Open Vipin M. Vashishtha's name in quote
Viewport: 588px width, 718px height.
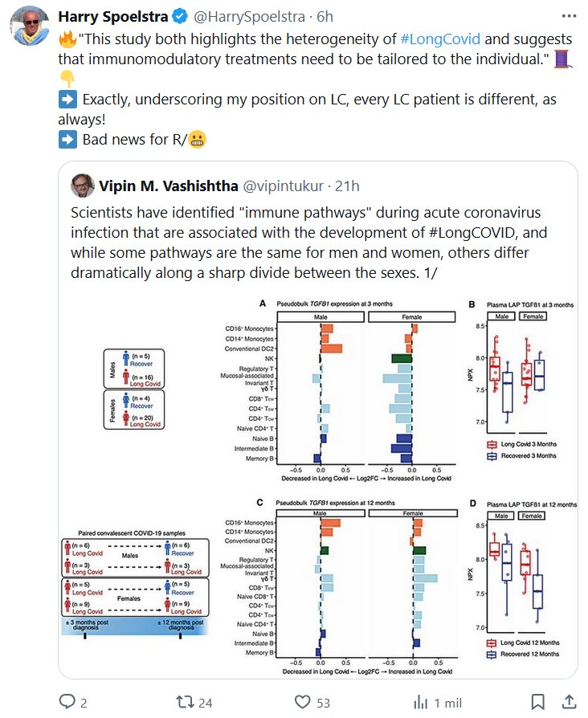167,186
